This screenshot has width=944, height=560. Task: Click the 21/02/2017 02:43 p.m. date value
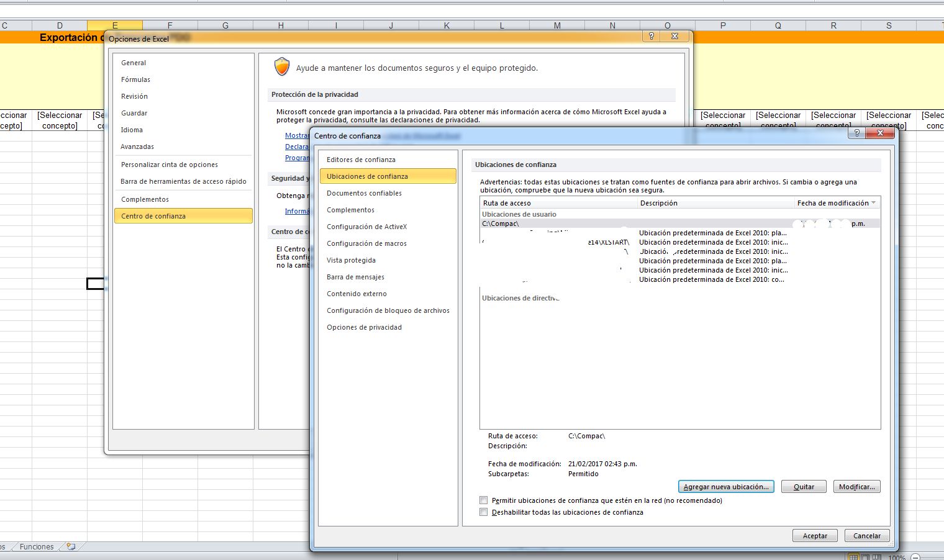pyautogui.click(x=602, y=464)
